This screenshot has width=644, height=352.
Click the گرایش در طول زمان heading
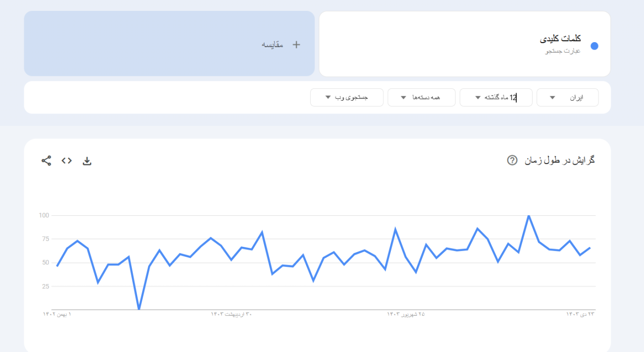(x=560, y=160)
